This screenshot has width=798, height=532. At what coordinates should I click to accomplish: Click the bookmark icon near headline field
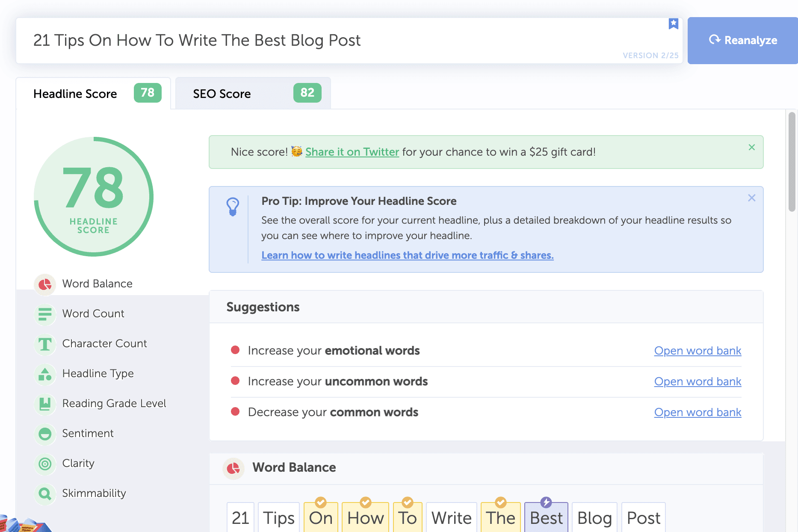[674, 24]
